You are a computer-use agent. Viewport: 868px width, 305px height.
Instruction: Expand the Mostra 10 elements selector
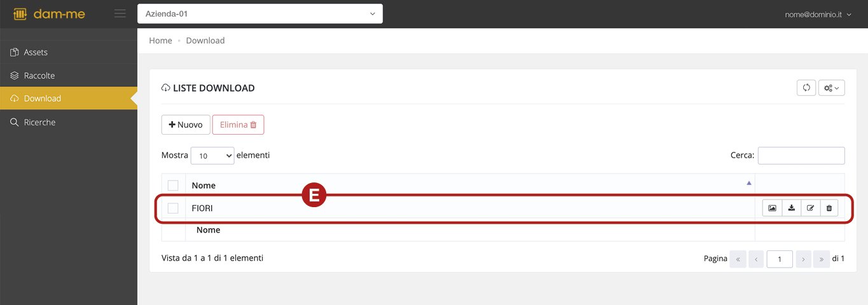212,155
